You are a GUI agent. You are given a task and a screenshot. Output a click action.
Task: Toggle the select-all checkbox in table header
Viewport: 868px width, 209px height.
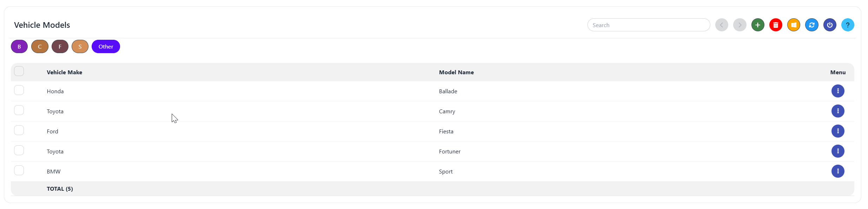pos(19,71)
